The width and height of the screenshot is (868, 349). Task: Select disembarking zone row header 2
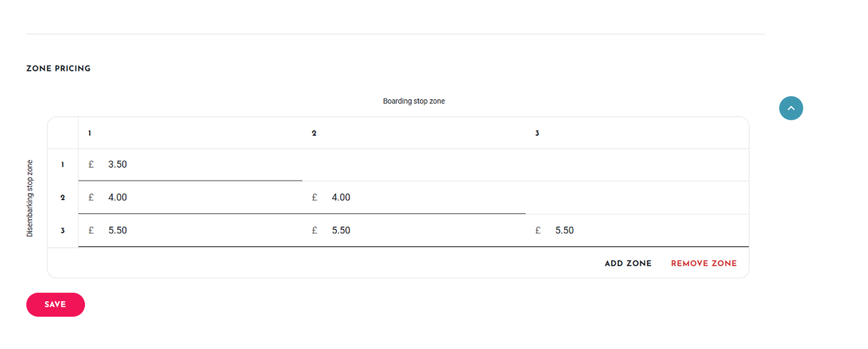pos(63,198)
